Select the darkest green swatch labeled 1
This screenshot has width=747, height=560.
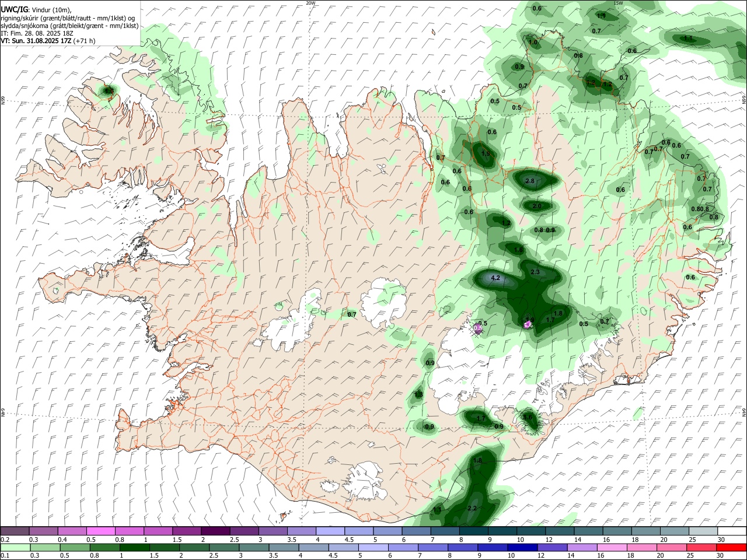(x=134, y=548)
